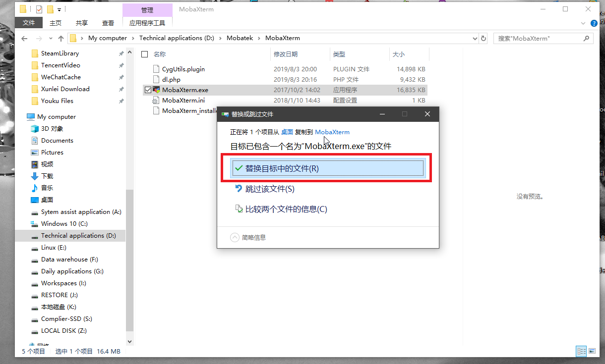Switch to large icons view in status bar
This screenshot has width=605, height=364.
click(x=592, y=351)
